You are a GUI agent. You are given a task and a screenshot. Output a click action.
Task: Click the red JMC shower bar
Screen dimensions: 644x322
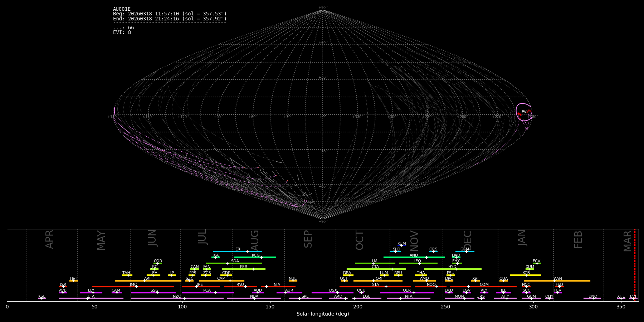click(133, 287)
